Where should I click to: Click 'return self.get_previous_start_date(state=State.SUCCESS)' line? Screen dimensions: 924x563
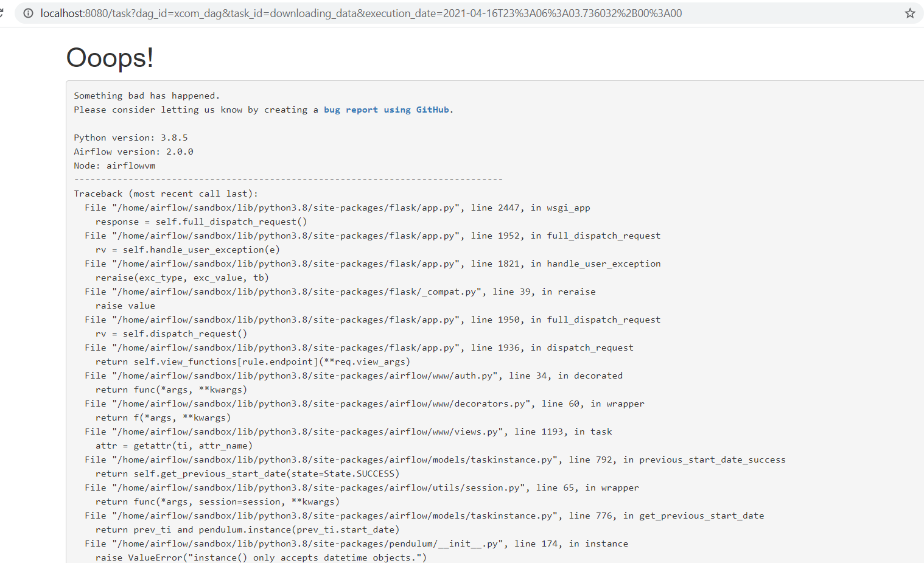point(247,474)
